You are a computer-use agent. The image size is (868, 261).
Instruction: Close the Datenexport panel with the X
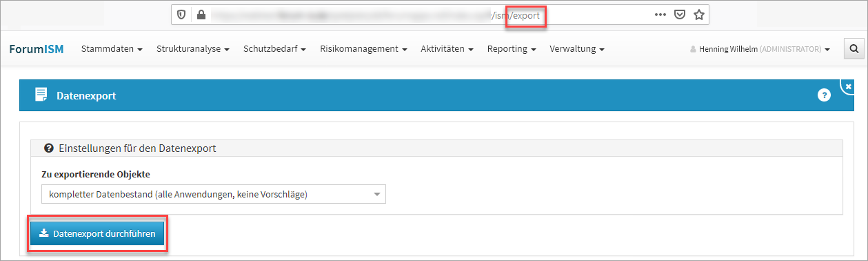[848, 86]
